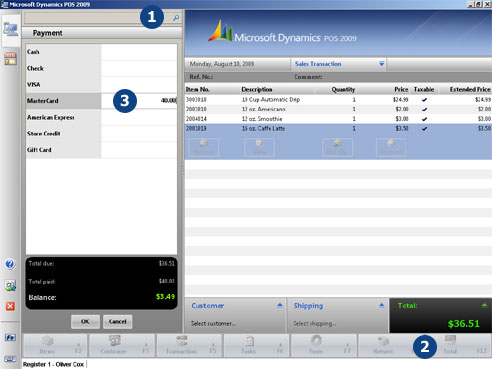
Task: Click the American Express amount field
Action: (139, 117)
